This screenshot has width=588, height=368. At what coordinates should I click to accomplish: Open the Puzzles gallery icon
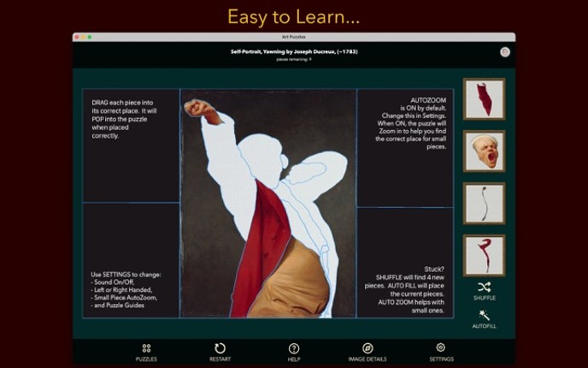147,351
